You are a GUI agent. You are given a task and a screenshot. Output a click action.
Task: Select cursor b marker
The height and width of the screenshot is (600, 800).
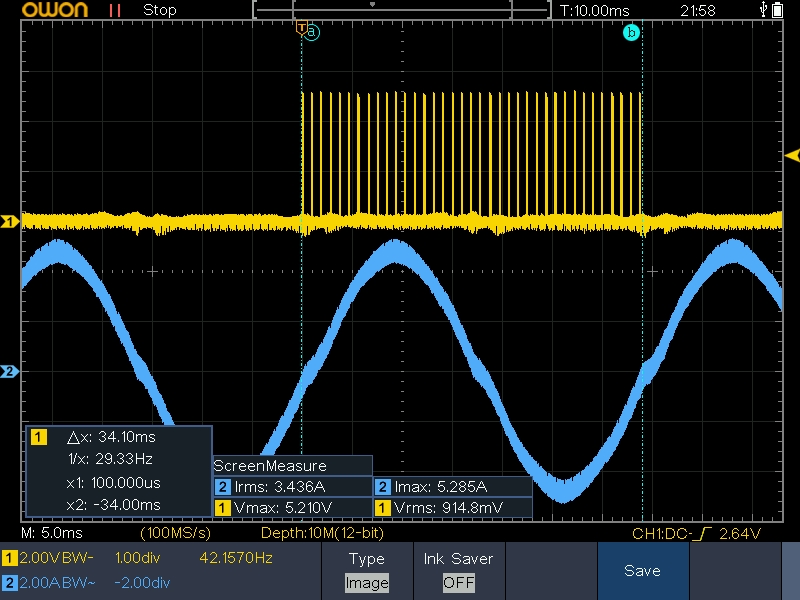[631, 33]
